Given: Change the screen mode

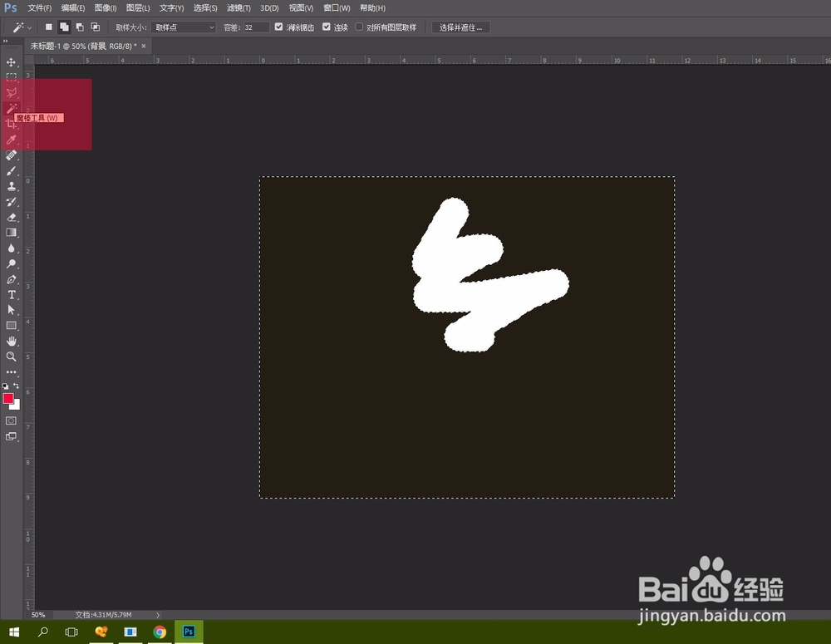Looking at the screenshot, I should tap(11, 437).
